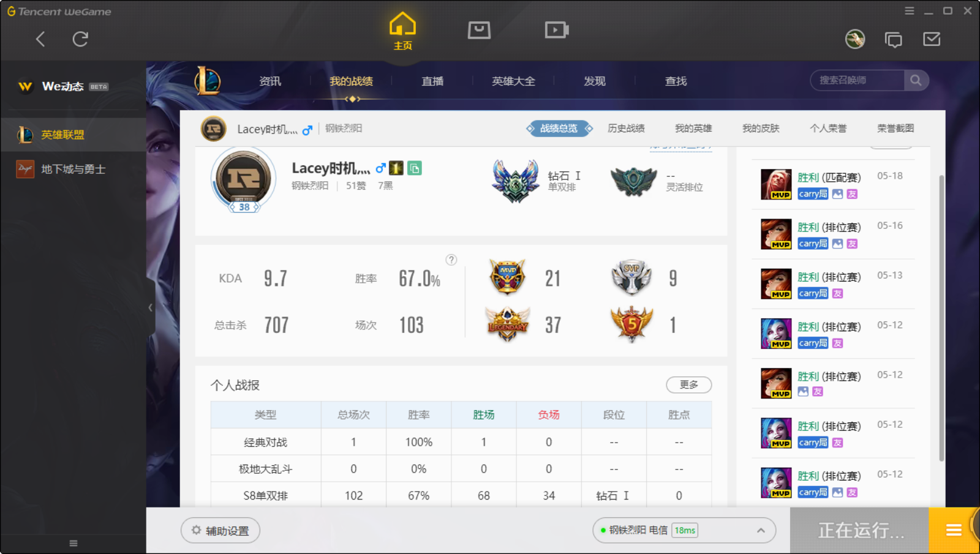The width and height of the screenshot is (980, 554).
Task: Click the 经典对战 table row
Action: (461, 442)
